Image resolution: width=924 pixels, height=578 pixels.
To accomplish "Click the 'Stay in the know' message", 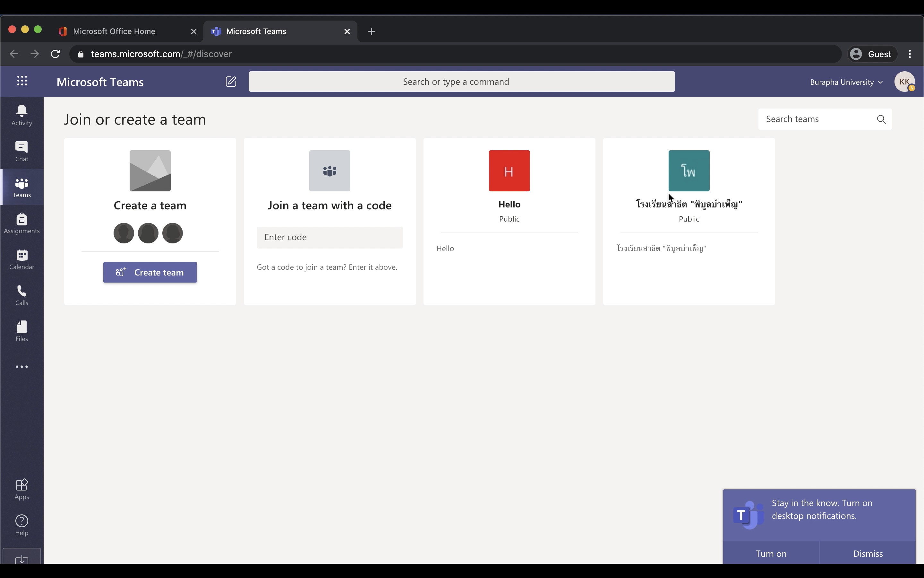I will tap(822, 509).
